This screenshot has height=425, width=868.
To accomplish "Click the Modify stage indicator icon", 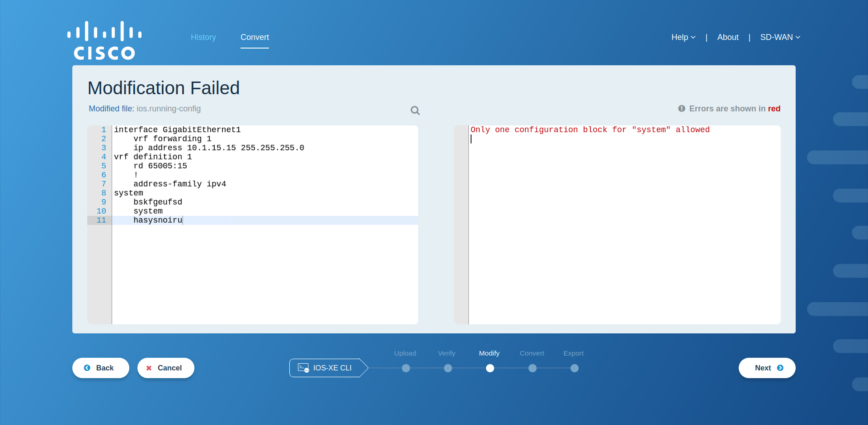I will pos(489,368).
